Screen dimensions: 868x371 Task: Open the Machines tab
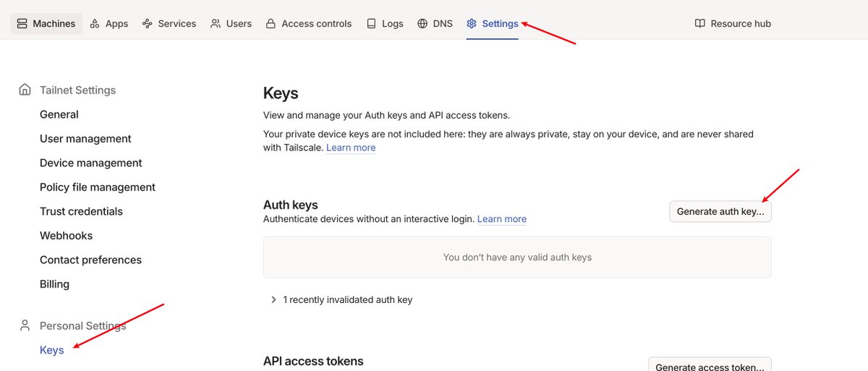46,23
